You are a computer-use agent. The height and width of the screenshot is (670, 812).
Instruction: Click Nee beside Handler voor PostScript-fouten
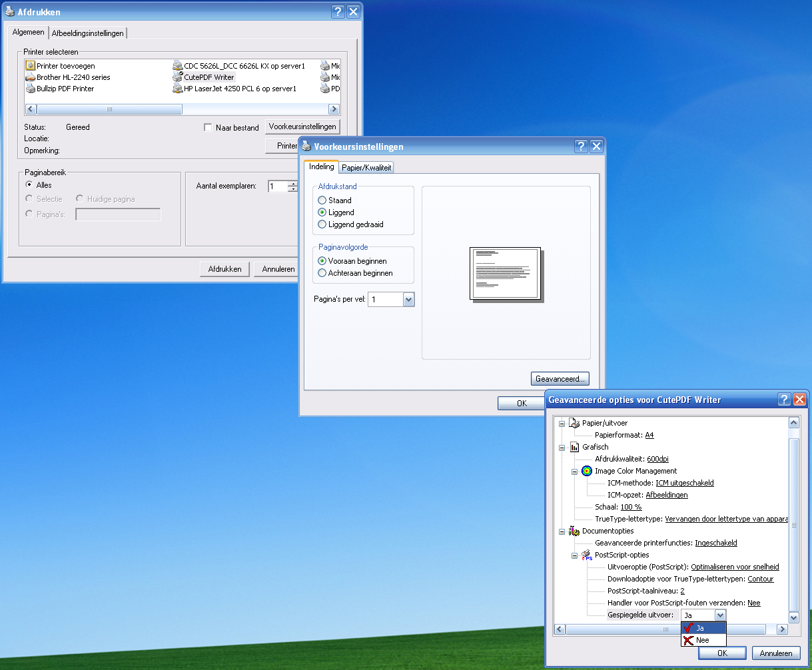point(754,603)
